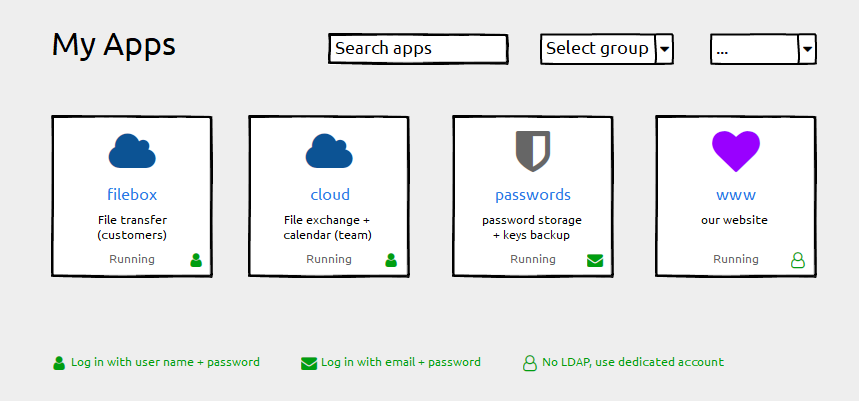Open the filebox app link
Viewport: 859px width, 401px height.
pos(132,194)
